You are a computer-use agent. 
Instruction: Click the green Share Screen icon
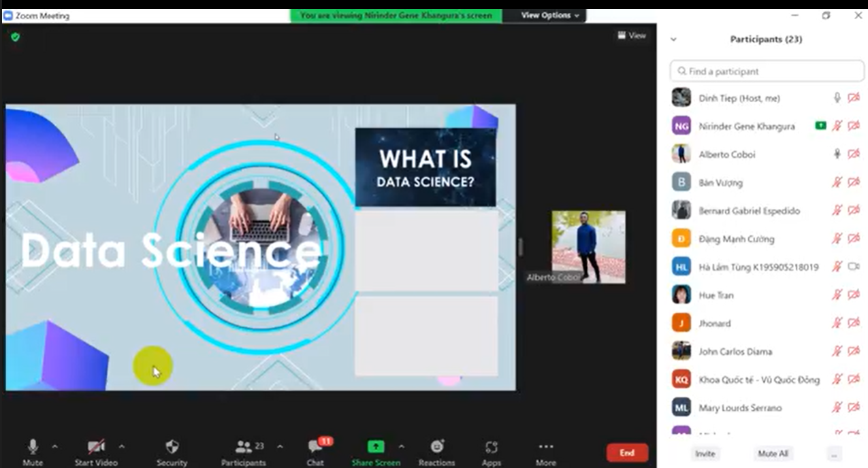pyautogui.click(x=376, y=447)
